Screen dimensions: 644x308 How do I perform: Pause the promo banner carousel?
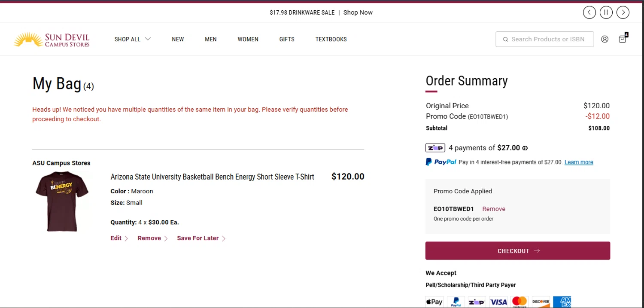coord(606,12)
